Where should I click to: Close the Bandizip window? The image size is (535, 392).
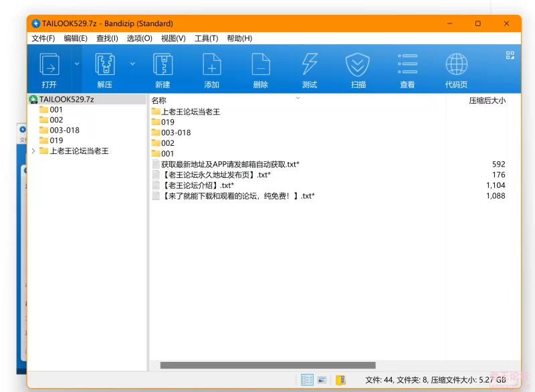[x=506, y=23]
